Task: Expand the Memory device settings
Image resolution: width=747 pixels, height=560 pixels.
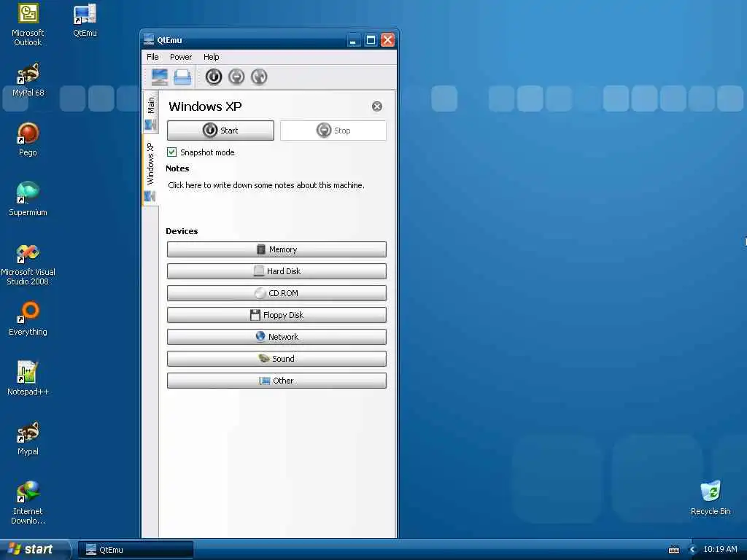Action: [x=276, y=249]
